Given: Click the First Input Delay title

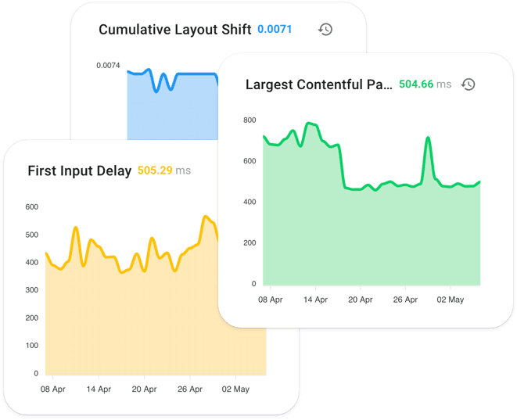Looking at the screenshot, I should (80, 171).
